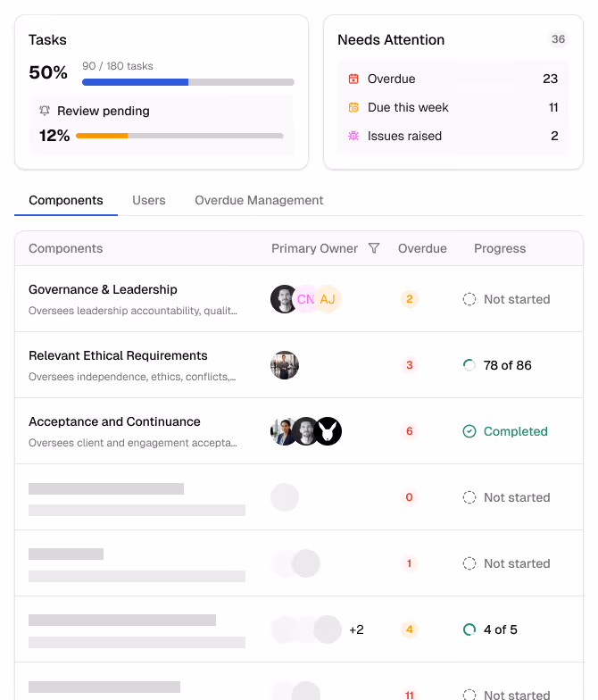Click the Issues raised row
Screen dimensions: 598x700
pyautogui.click(x=453, y=136)
